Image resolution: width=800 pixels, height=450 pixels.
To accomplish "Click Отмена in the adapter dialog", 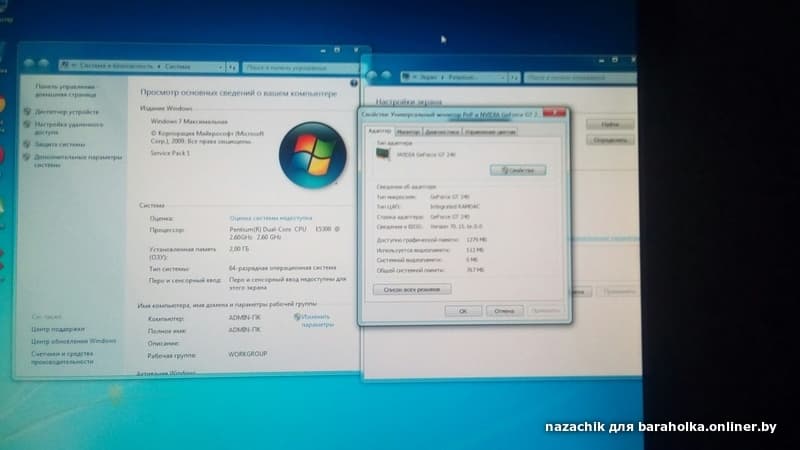I will (504, 311).
